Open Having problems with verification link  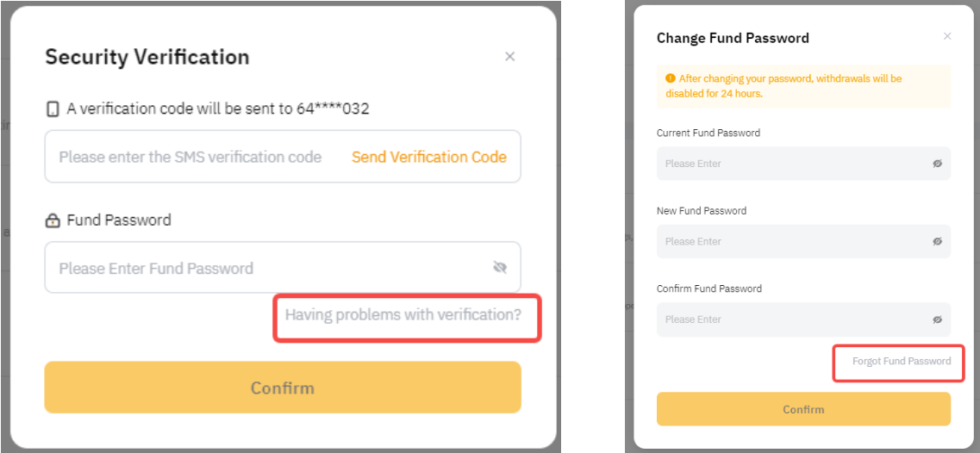[403, 315]
